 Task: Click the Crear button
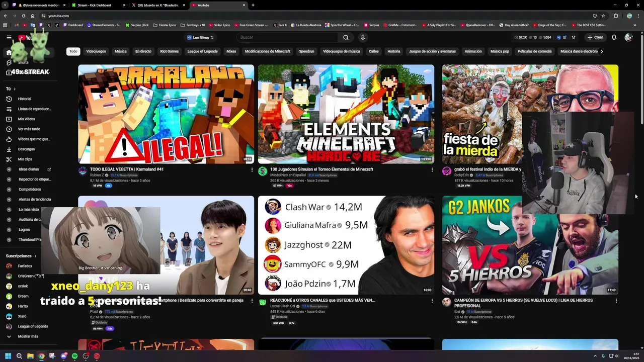click(595, 37)
